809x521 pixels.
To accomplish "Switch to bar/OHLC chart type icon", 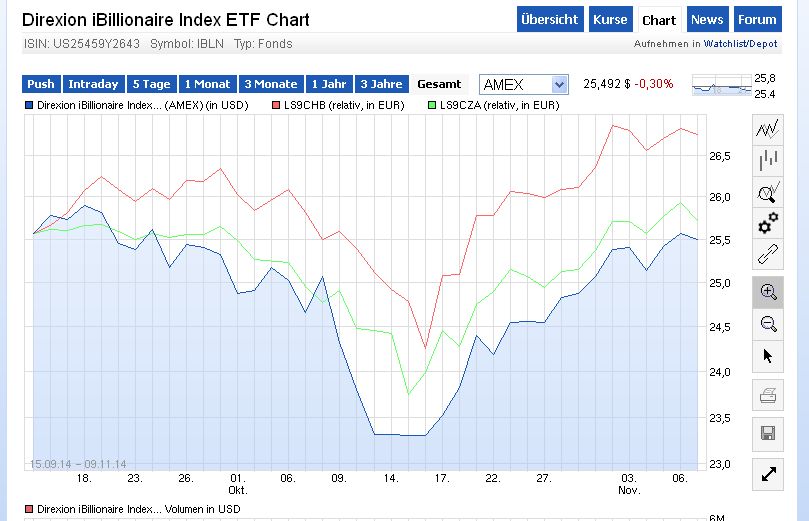I will tap(768, 160).
